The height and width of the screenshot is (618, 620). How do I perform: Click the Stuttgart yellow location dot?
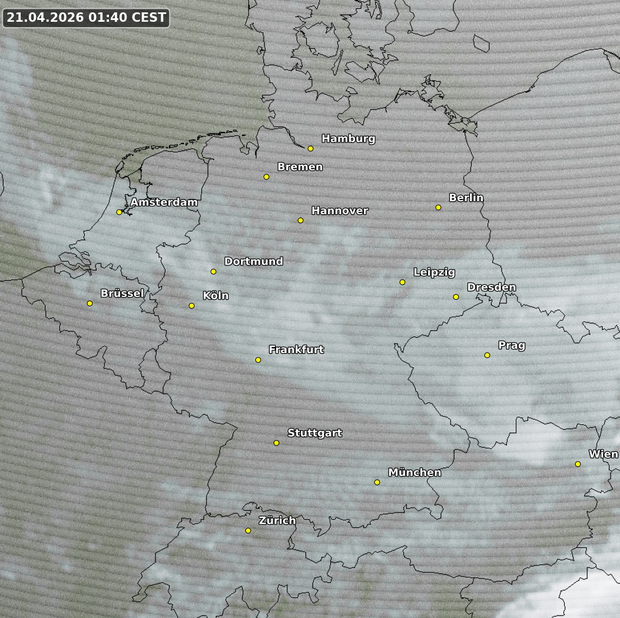tap(277, 443)
